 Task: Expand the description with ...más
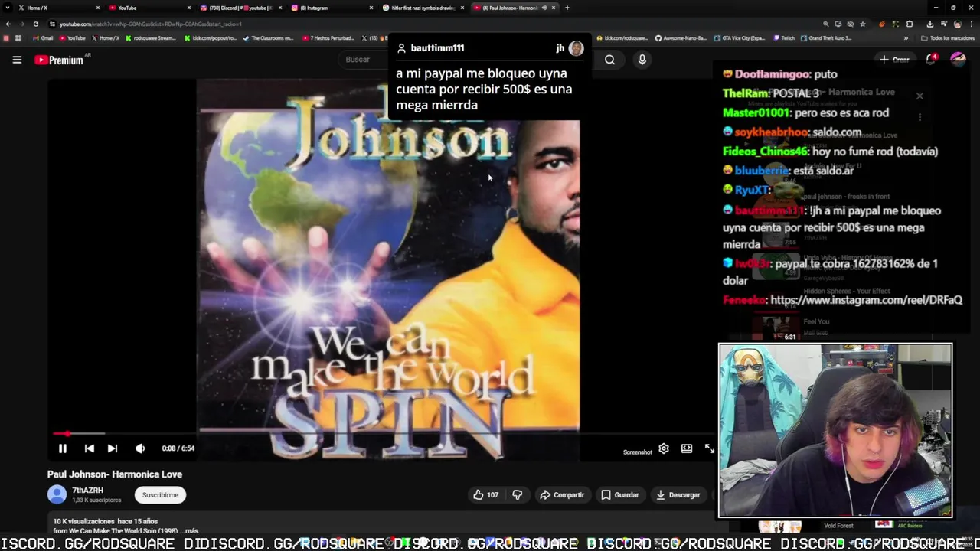(191, 530)
